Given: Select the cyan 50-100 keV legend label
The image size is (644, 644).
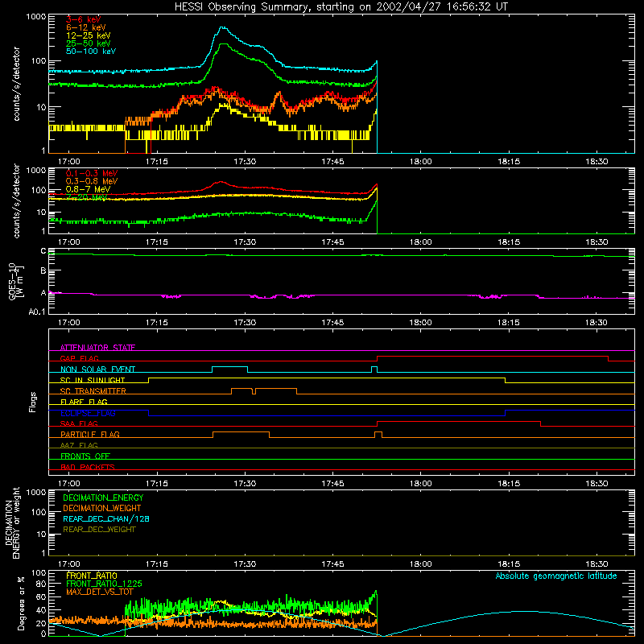Looking at the screenshot, I should 91,52.
